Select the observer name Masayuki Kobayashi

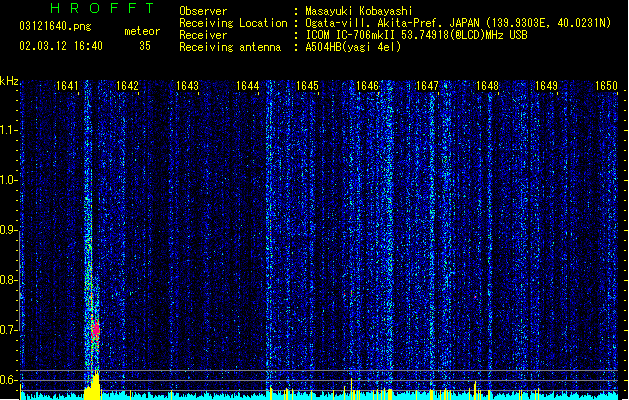359,11
